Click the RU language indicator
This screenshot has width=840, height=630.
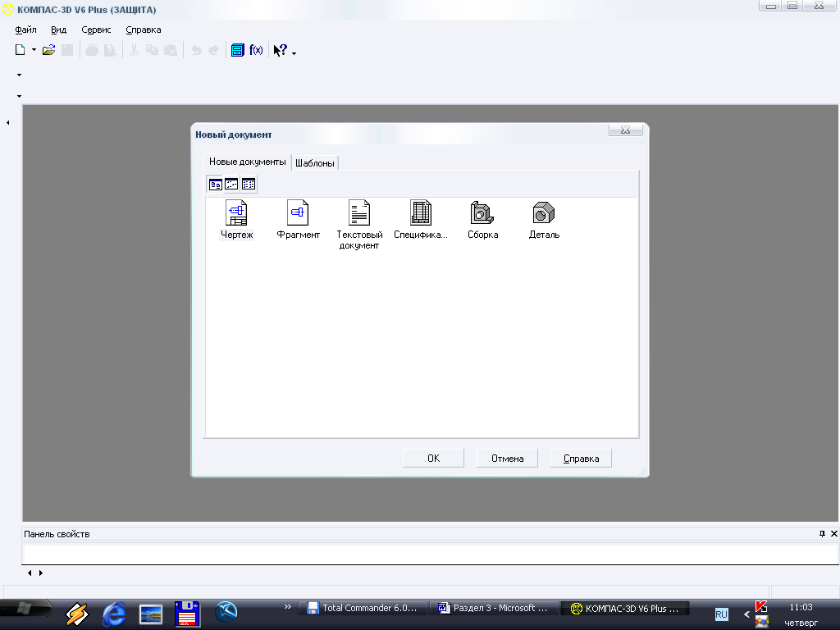pos(722,614)
